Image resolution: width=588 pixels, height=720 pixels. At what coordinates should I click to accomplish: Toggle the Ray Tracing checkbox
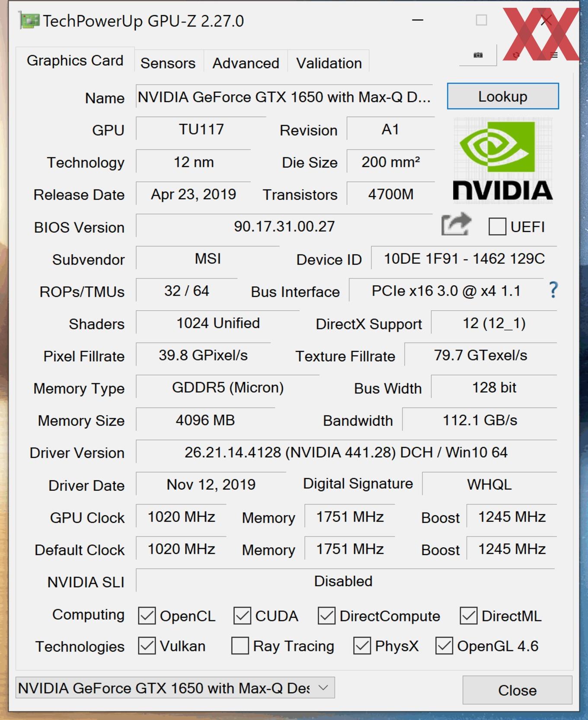click(x=240, y=646)
